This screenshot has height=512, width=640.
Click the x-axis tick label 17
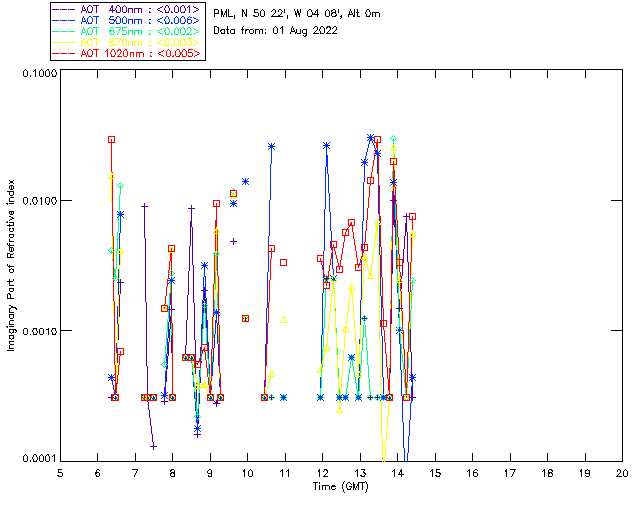[x=510, y=473]
